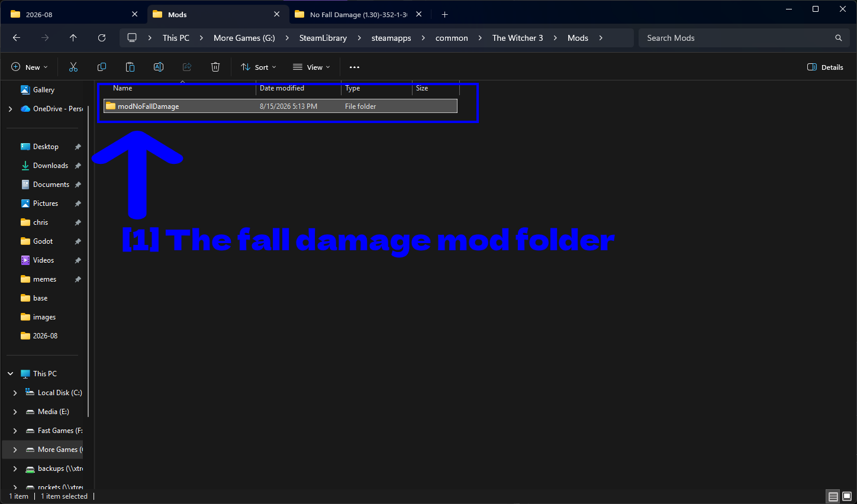Click the pin icon beside Videos

pos(78,260)
